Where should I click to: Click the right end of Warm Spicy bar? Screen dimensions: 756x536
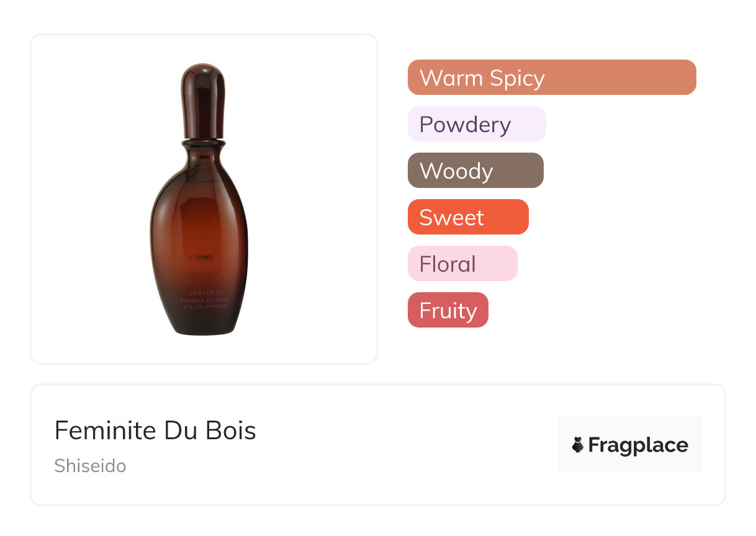(688, 78)
